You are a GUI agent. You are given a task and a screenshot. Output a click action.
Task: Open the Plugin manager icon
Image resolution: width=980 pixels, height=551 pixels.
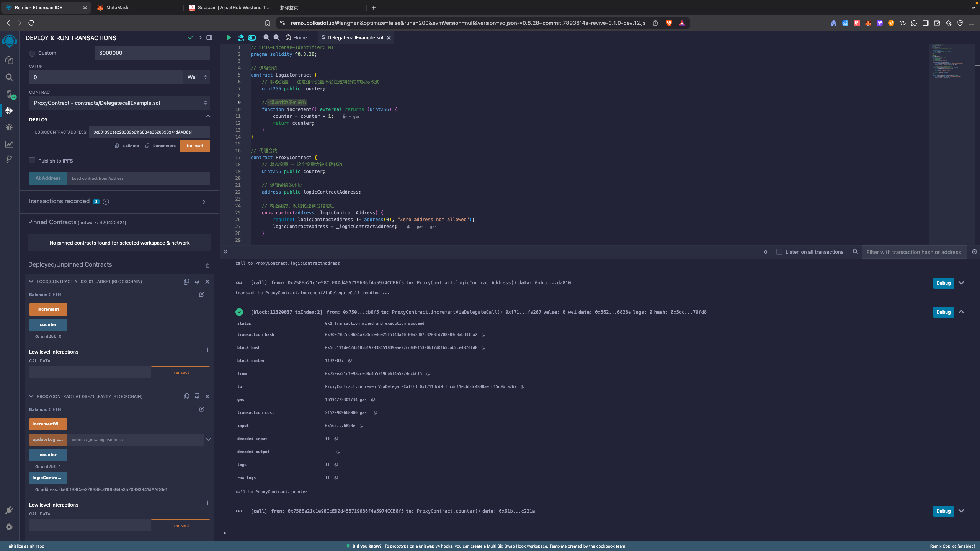click(x=9, y=510)
